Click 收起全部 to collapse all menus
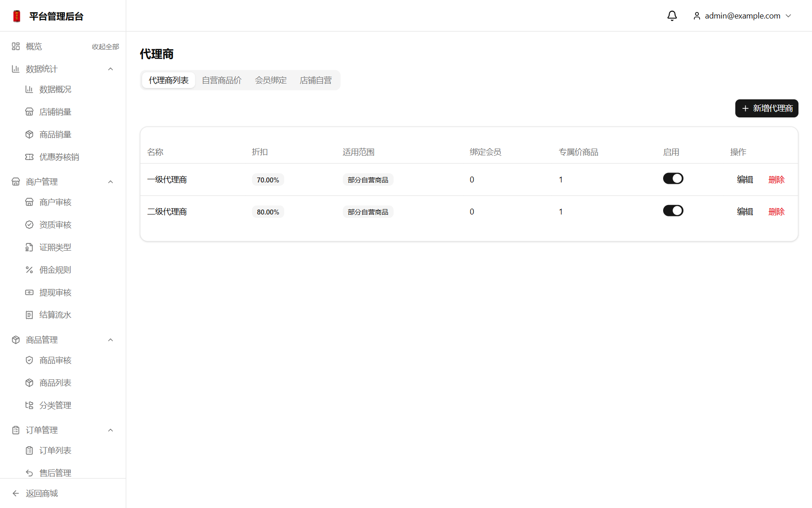The image size is (812, 508). click(x=106, y=47)
